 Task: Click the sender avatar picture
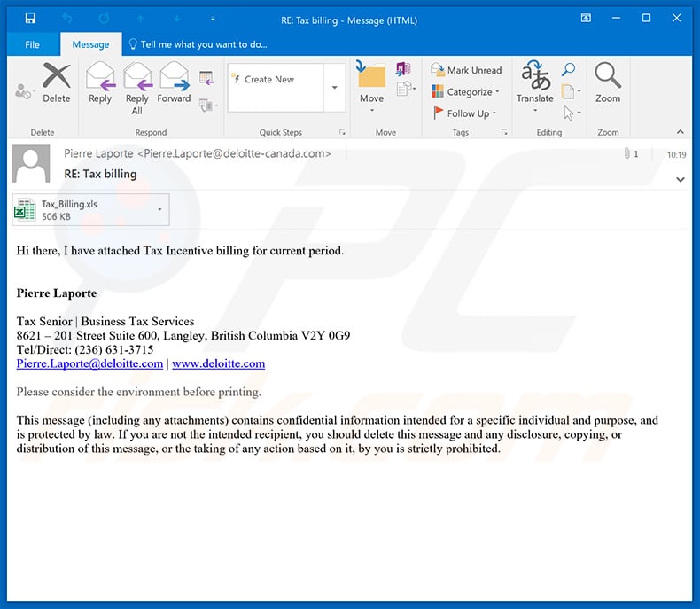31,164
